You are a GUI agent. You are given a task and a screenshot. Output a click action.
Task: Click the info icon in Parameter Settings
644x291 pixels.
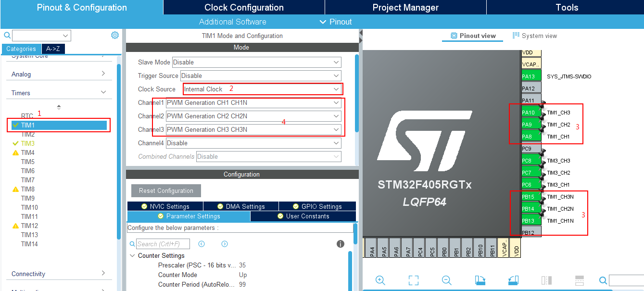coord(341,244)
